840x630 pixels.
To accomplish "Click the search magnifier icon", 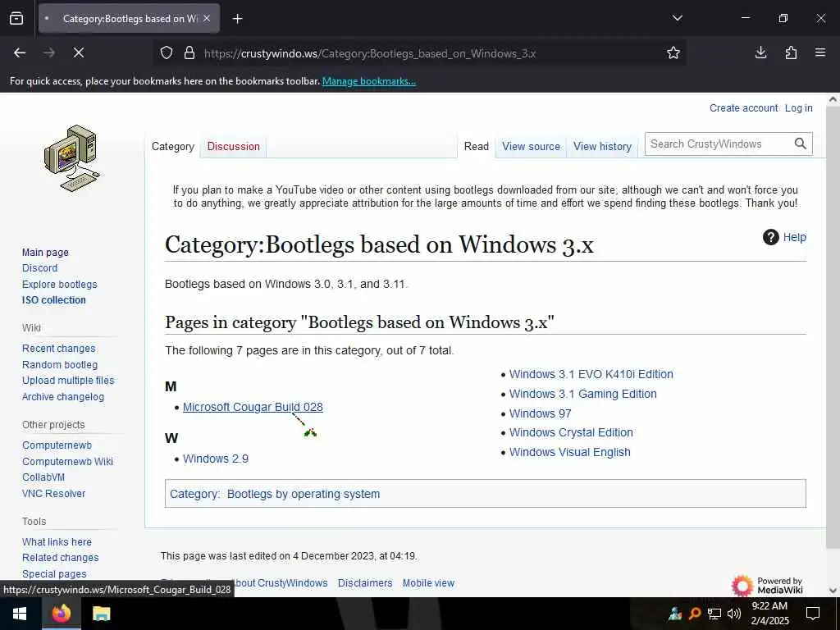I will (x=801, y=144).
